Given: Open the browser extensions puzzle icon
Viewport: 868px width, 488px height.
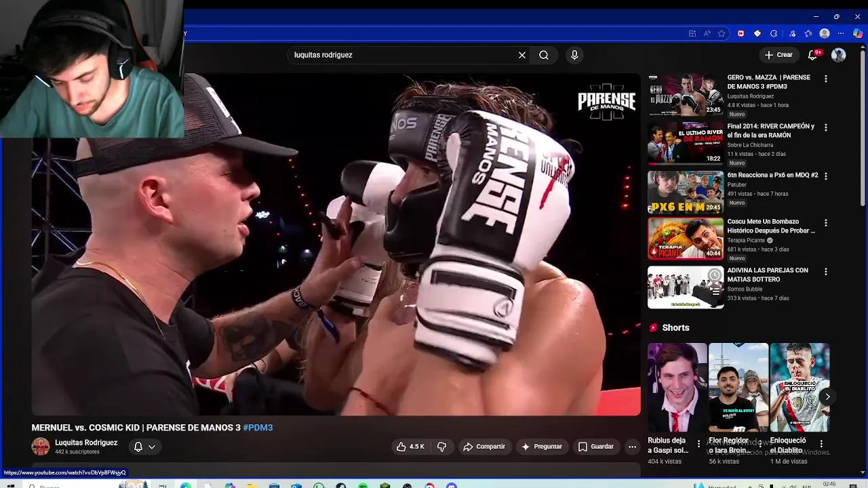Looking at the screenshot, I should pos(774,33).
